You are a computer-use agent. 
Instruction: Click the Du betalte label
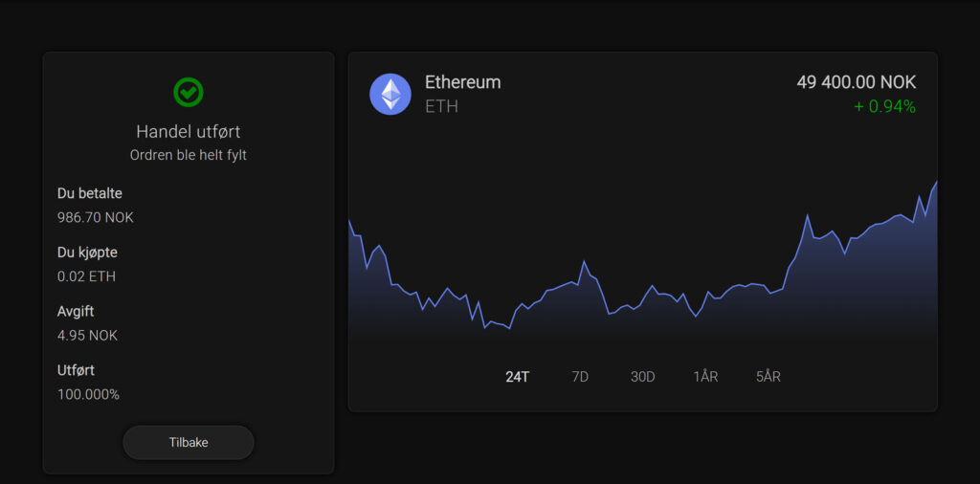(90, 193)
